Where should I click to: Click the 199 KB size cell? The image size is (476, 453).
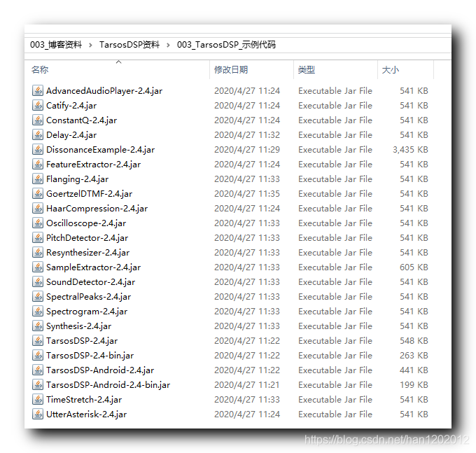pyautogui.click(x=414, y=385)
